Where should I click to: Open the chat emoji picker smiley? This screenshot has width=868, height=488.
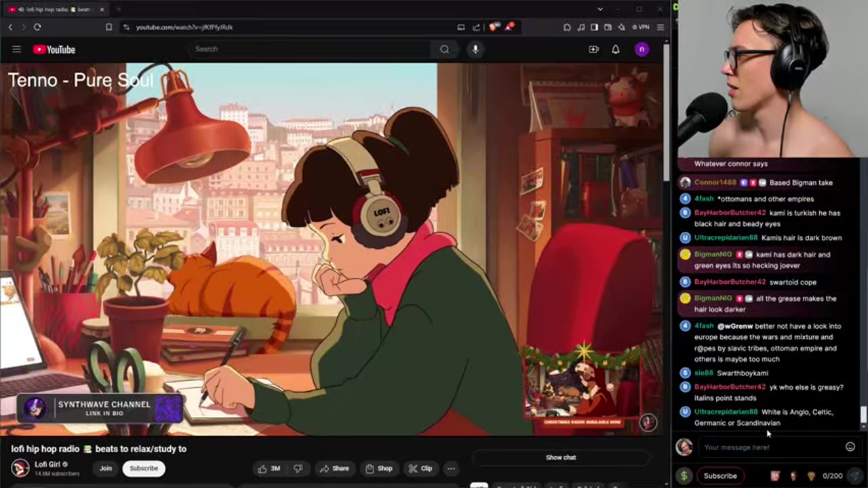coord(850,447)
